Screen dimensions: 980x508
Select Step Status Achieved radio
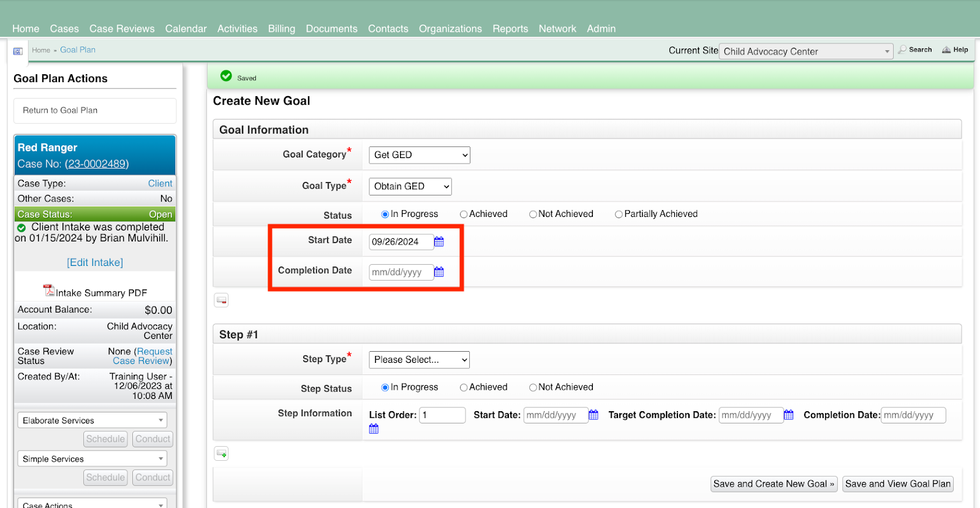(464, 387)
